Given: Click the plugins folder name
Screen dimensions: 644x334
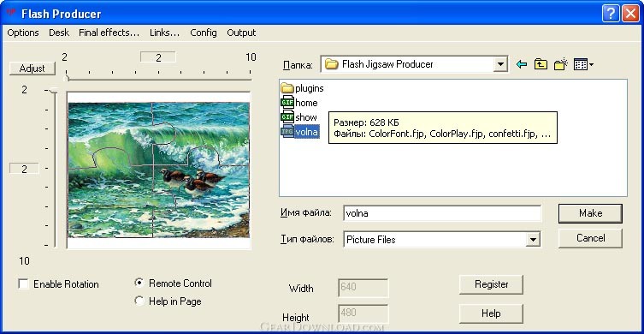Looking at the screenshot, I should tap(310, 88).
